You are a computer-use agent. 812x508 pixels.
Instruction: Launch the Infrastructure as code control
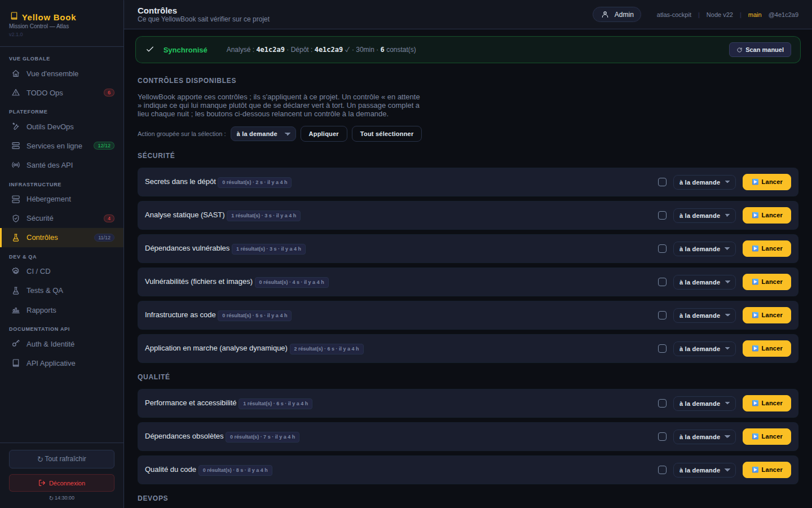click(x=767, y=316)
